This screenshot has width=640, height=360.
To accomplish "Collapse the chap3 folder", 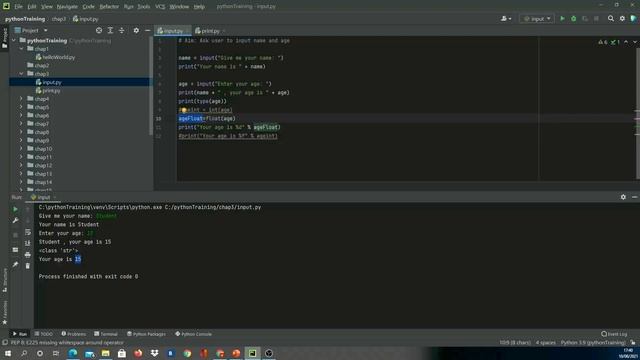I will click(22, 73).
